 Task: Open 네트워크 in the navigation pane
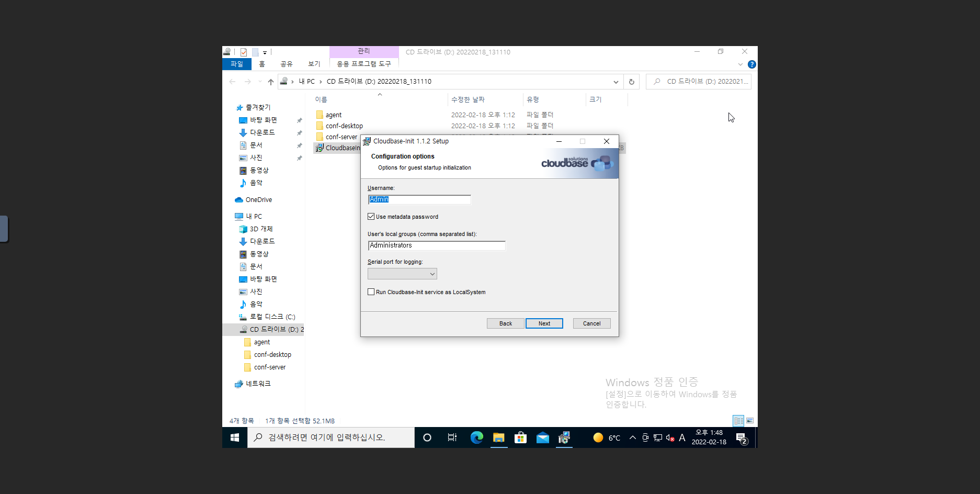pos(258,384)
